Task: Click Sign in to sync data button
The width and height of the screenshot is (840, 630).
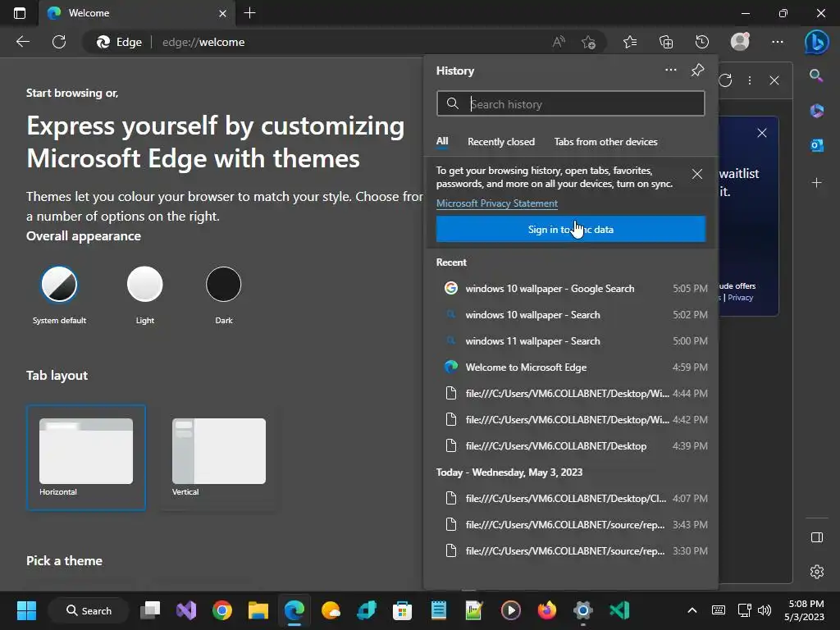Action: pyautogui.click(x=571, y=230)
